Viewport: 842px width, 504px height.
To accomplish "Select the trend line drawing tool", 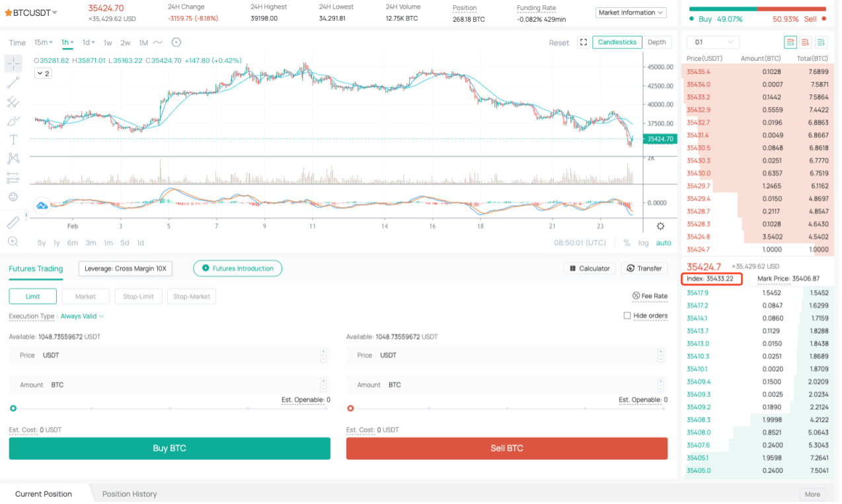I will [x=13, y=83].
